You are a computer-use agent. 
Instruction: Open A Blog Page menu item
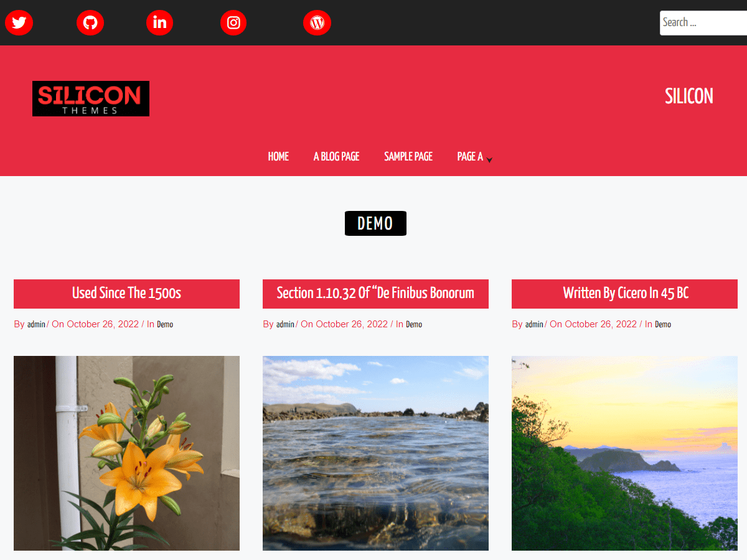(x=337, y=157)
